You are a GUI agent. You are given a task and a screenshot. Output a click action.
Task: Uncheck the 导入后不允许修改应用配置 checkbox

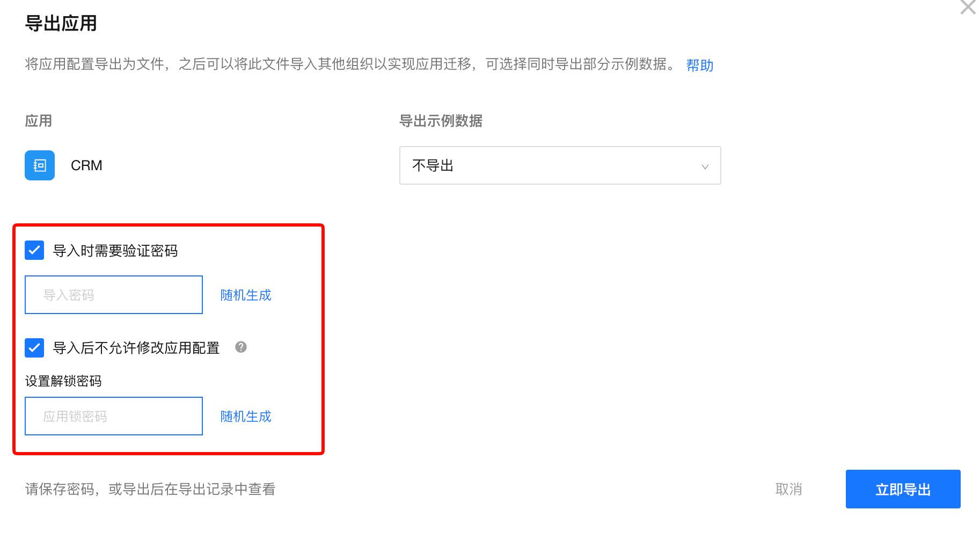(x=34, y=348)
